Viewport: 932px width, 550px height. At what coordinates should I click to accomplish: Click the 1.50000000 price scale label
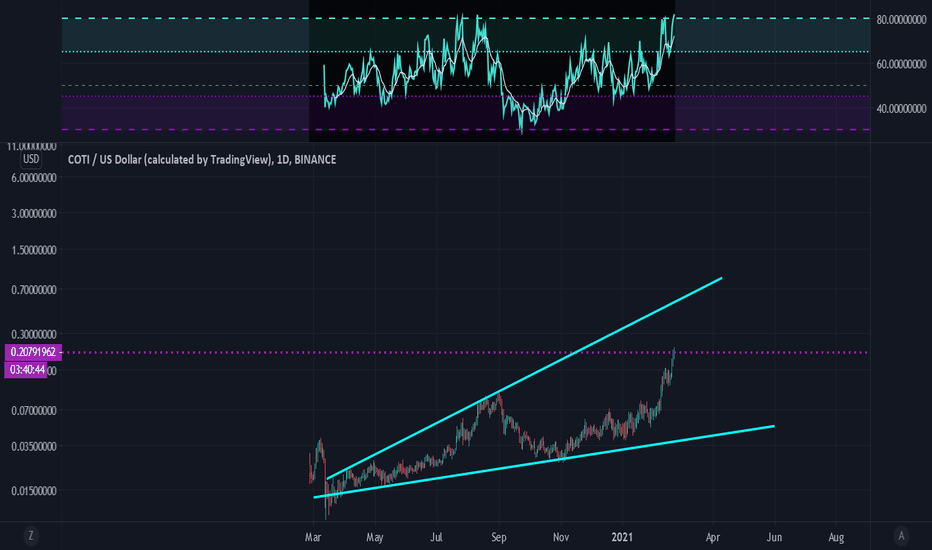click(34, 250)
